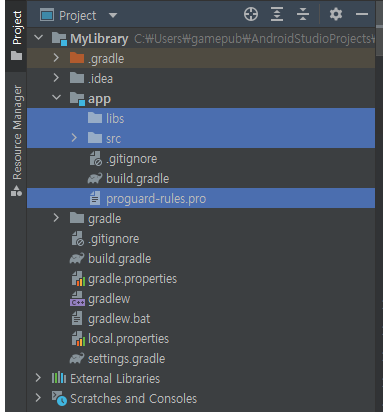Expand the src folder chevron
Image resolution: width=383 pixels, height=412 pixels.
74,138
